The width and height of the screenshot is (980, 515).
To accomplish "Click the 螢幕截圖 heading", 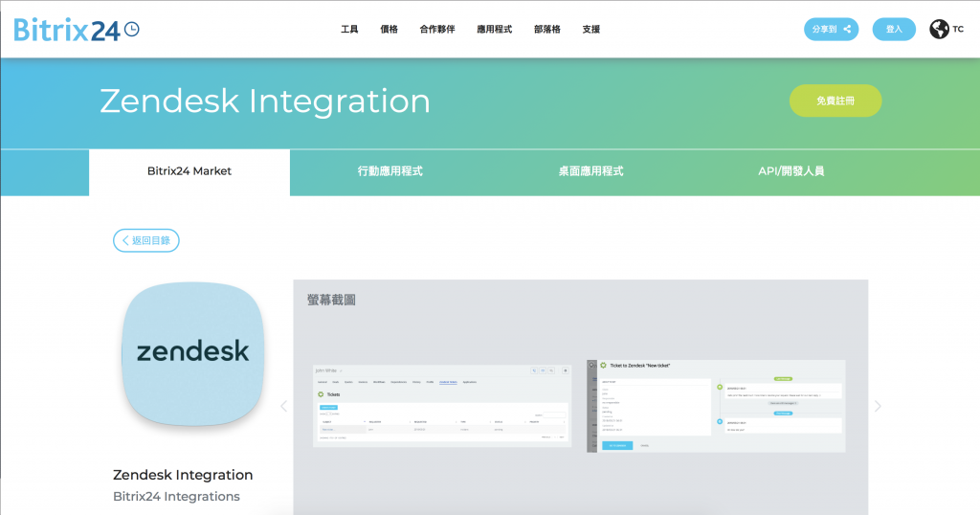I will pos(331,300).
